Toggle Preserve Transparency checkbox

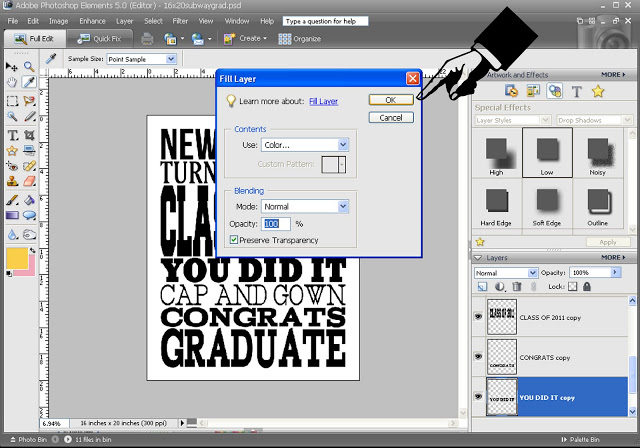click(234, 240)
